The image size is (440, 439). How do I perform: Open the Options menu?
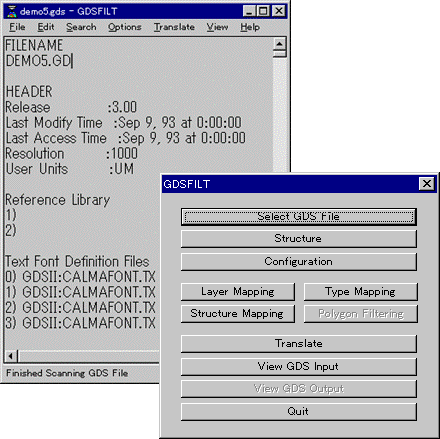coord(124,27)
